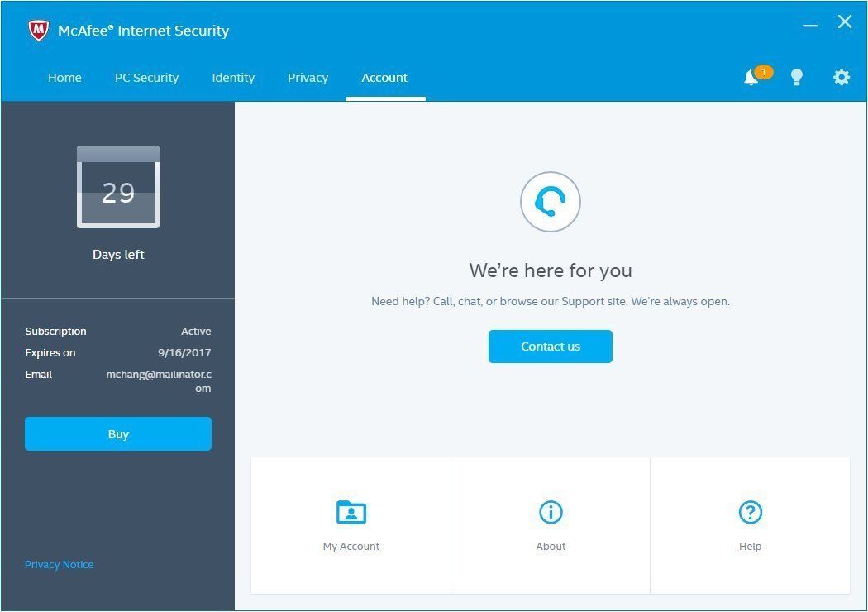The height and width of the screenshot is (612, 868).
Task: Click the Active subscription status
Action: [196, 331]
